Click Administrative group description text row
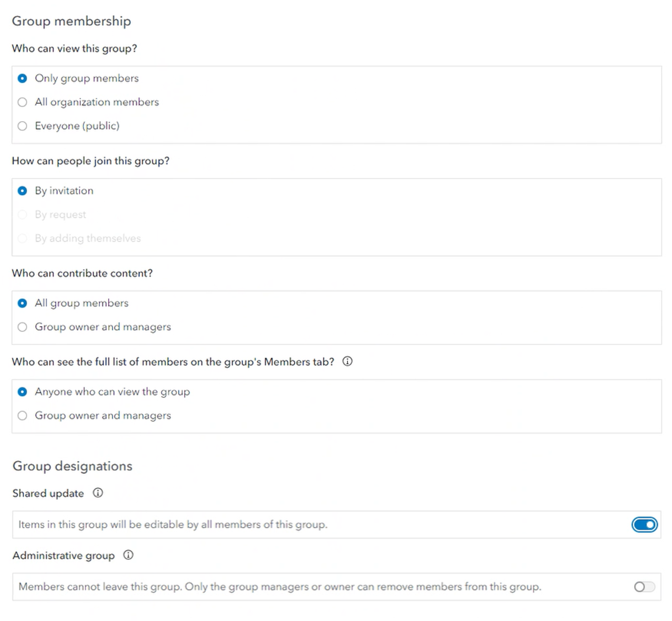The width and height of the screenshot is (672, 621). coord(280,587)
